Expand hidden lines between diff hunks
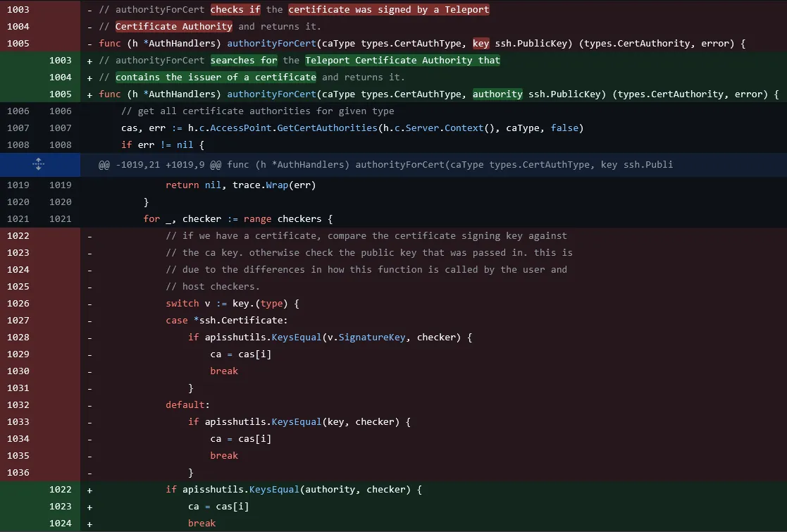Image resolution: width=787 pixels, height=532 pixels. [x=39, y=164]
